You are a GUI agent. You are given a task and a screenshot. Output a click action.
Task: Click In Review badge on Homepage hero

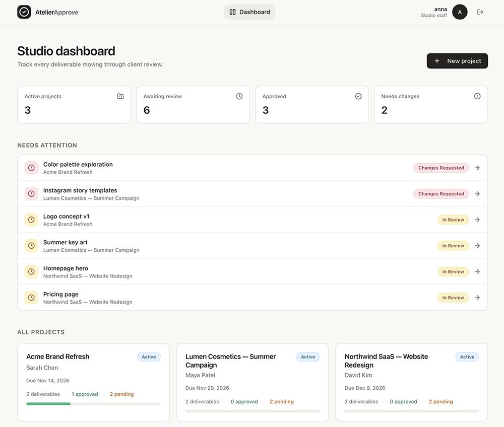[x=453, y=271]
